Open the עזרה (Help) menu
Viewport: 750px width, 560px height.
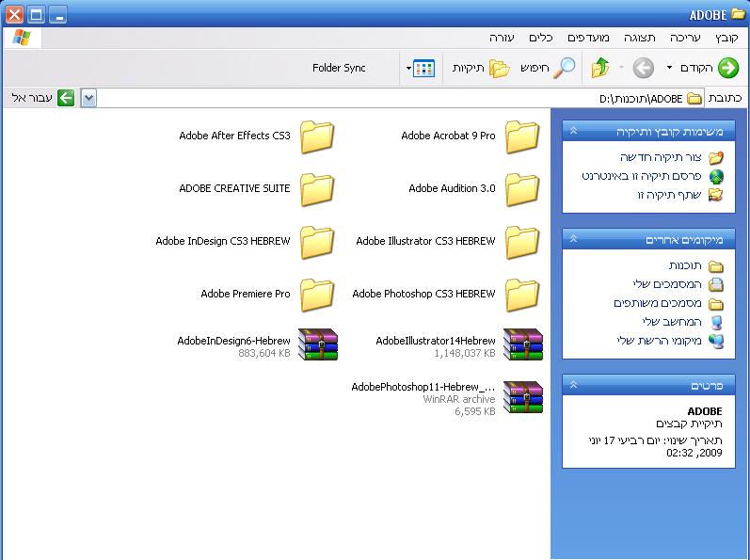click(502, 38)
